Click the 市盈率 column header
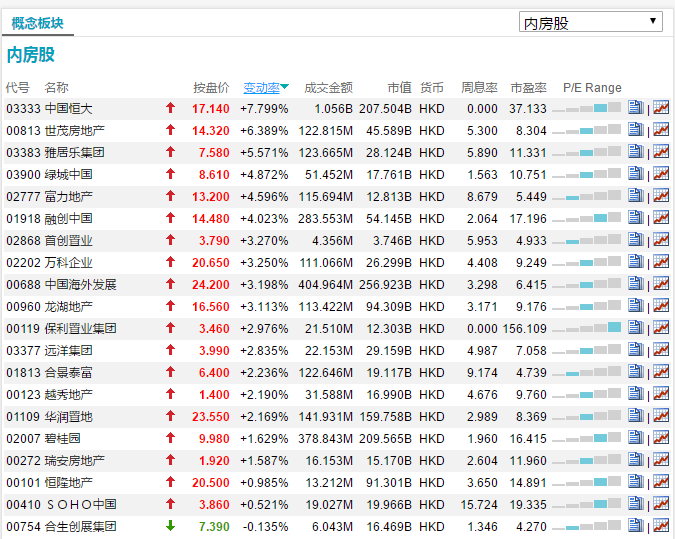The height and width of the screenshot is (539, 675). click(x=528, y=88)
